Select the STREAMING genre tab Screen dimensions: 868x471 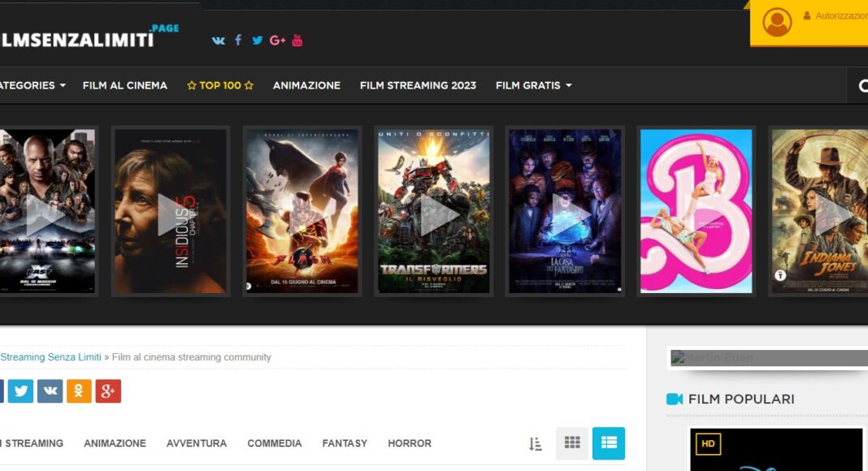pos(33,443)
